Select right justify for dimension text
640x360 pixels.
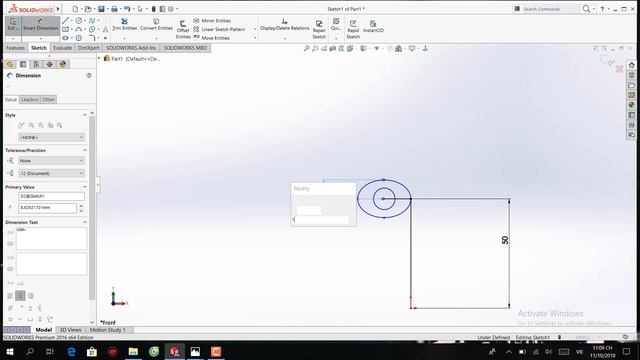tap(30, 296)
